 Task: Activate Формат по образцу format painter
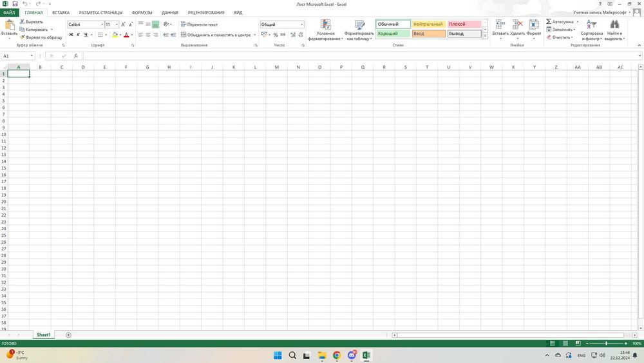pyautogui.click(x=41, y=37)
